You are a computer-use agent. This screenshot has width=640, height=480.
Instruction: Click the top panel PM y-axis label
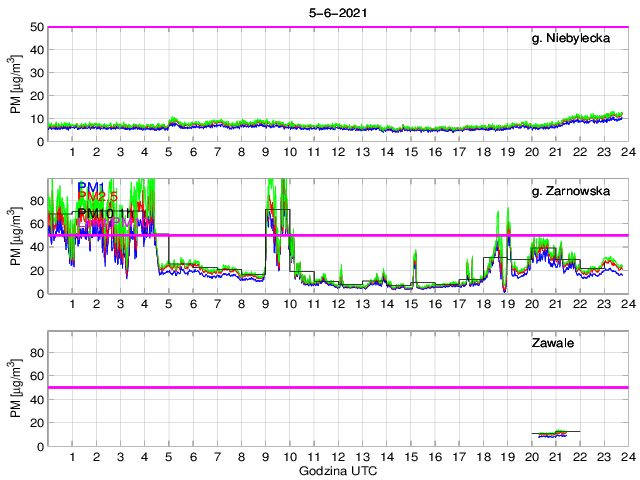(x=13, y=84)
